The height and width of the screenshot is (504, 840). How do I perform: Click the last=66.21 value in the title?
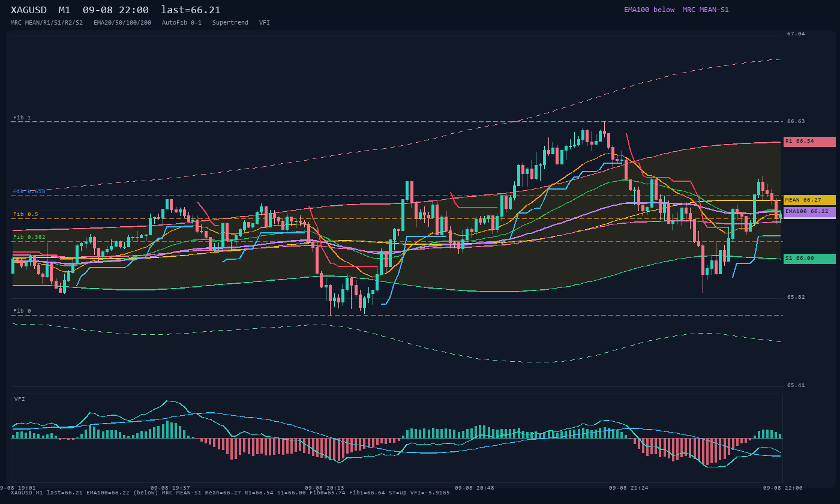pos(191,10)
